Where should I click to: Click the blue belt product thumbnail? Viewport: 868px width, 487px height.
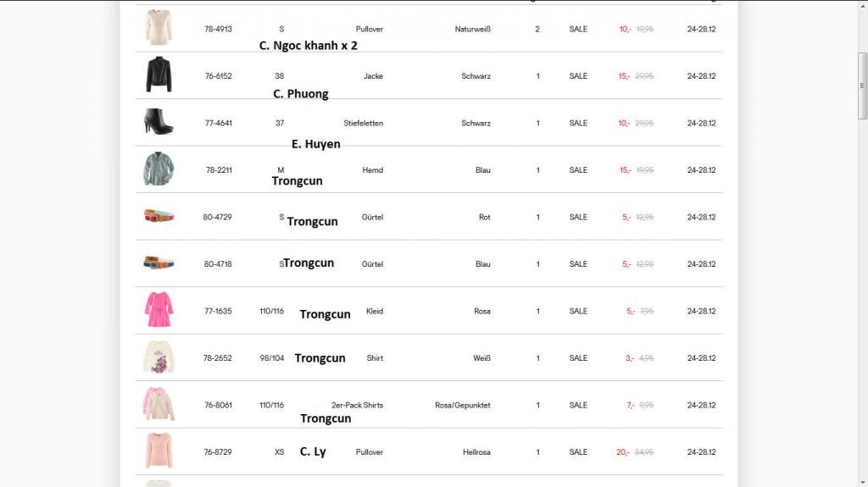click(159, 263)
